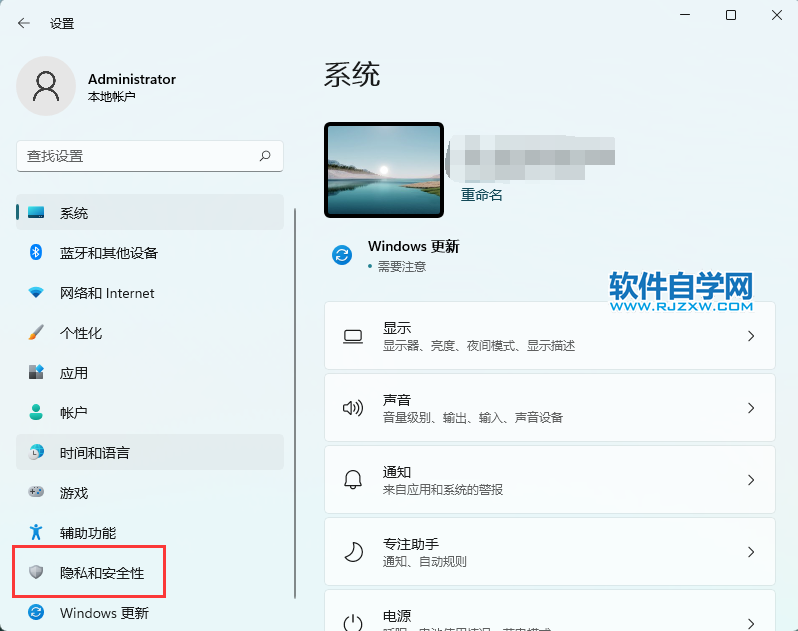The image size is (798, 631).
Task: Click the Apps icon in sidebar
Action: 36,373
